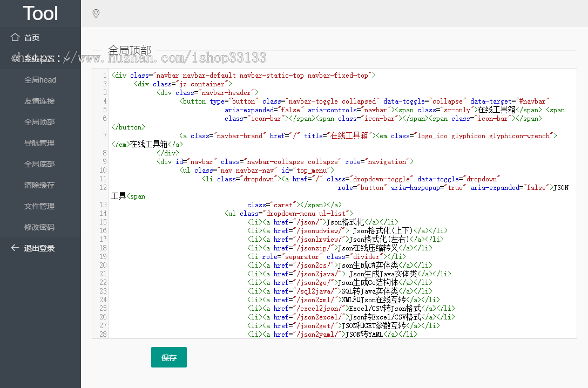Click the 'top_menu' ul code line
588x388 pixels.
(256, 170)
